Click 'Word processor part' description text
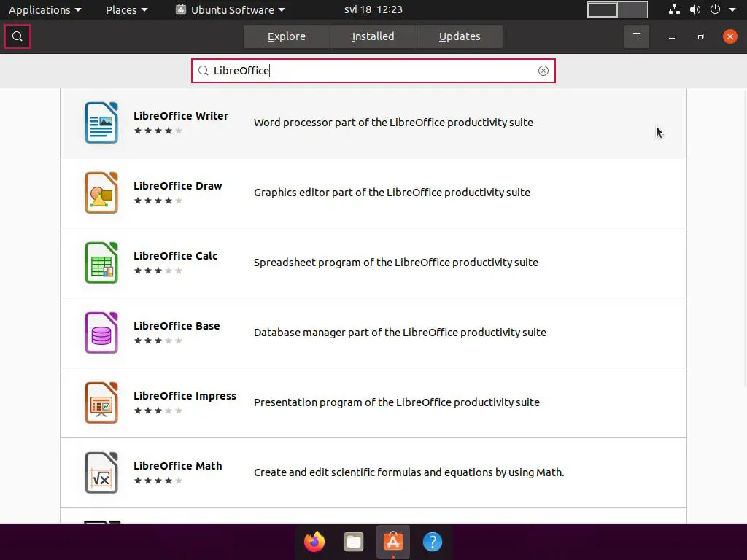The height and width of the screenshot is (560, 747). pyautogui.click(x=393, y=122)
